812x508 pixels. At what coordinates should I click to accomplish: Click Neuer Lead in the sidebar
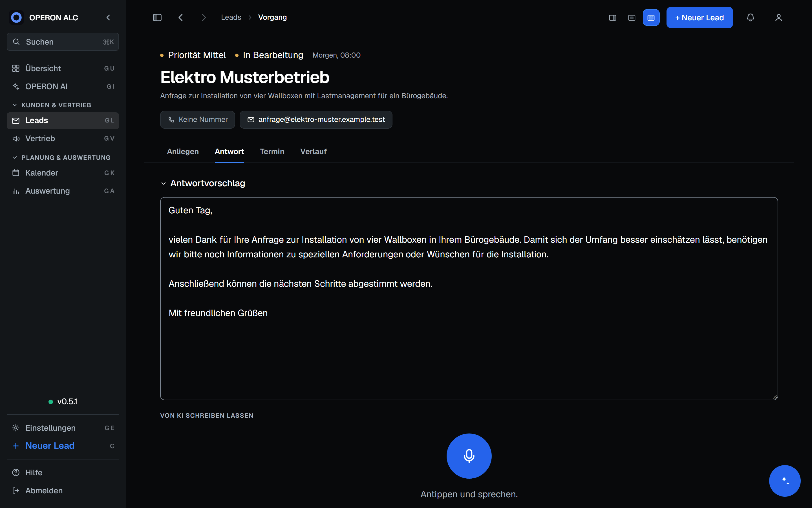click(x=63, y=446)
